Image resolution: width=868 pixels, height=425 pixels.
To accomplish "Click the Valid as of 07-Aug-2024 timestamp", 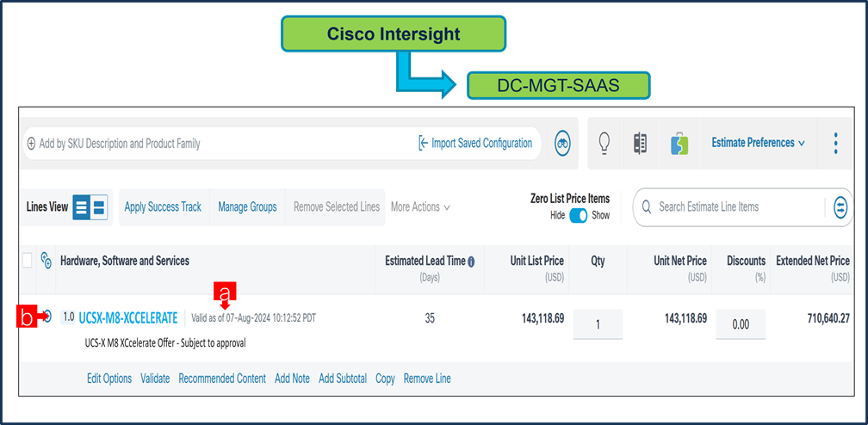I will click(x=253, y=318).
